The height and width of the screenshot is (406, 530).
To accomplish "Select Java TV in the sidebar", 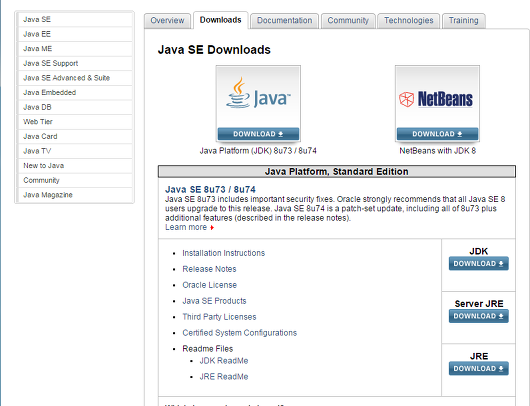I will coord(74,151).
